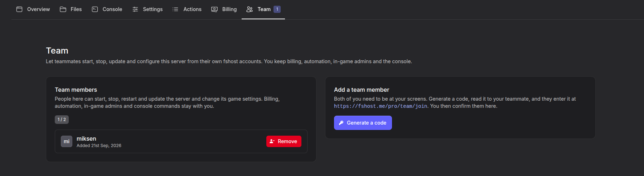Viewport: 644px width, 176px height.
Task: Go to the Settings tab
Action: click(x=147, y=9)
